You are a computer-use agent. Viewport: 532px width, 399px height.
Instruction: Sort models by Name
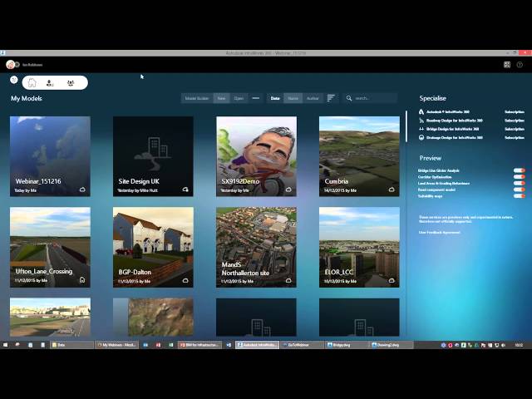(293, 98)
